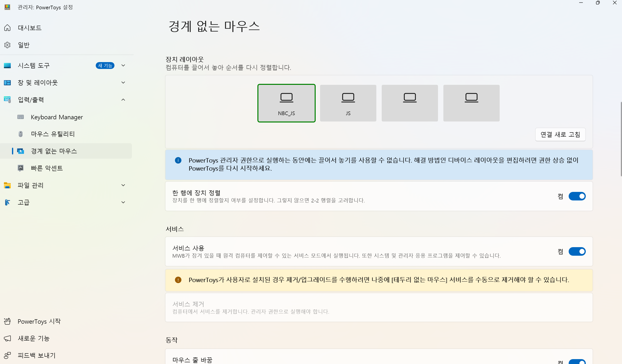The height and width of the screenshot is (364, 622).
Task: Toggle off 한 행에 장치 정렬 switch
Action: click(x=577, y=196)
